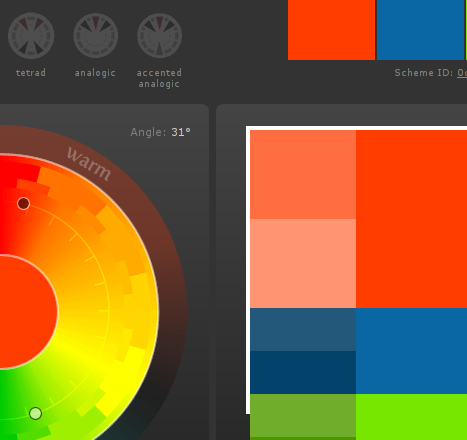Select the olive green swatch in preview
Screen dimensions: 467x440
pyautogui.click(x=303, y=416)
